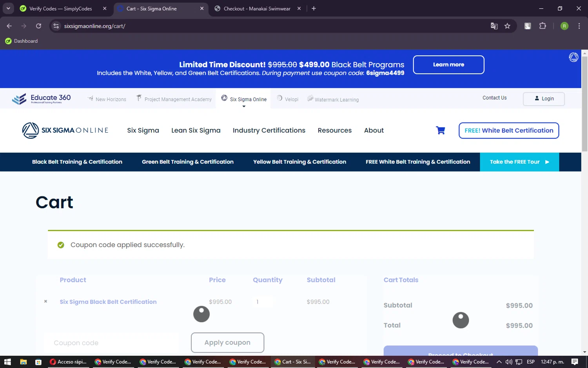Show hidden system tray icons
588x368 pixels.
pos(499,362)
